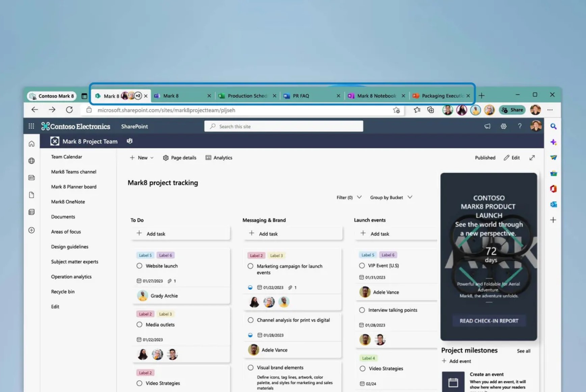586x392 pixels.
Task: Open Mark 8 Planner board link
Action: [x=74, y=187]
